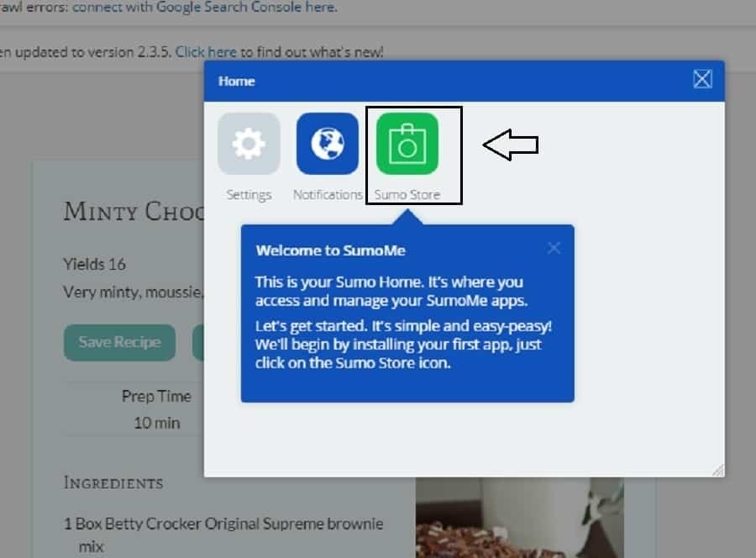Click the "Very minty, moussie" recipe description
The image size is (756, 558).
[134, 292]
